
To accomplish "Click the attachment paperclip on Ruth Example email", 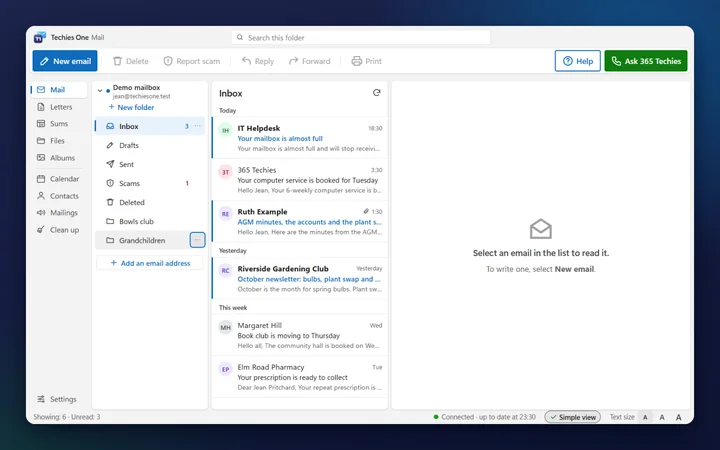I will [x=366, y=211].
